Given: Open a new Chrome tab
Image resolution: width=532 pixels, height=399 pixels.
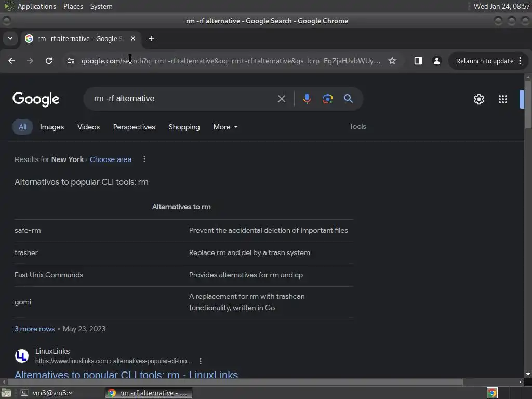Looking at the screenshot, I should point(152,38).
